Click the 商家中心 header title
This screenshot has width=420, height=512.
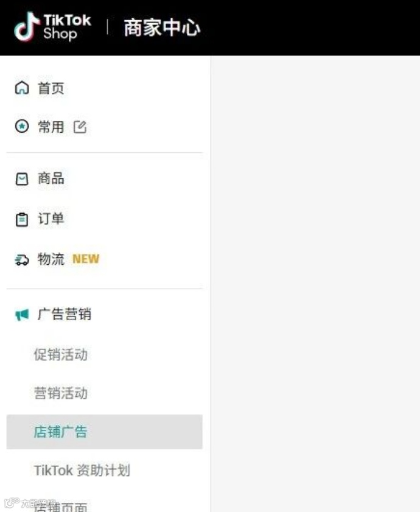coord(162,28)
